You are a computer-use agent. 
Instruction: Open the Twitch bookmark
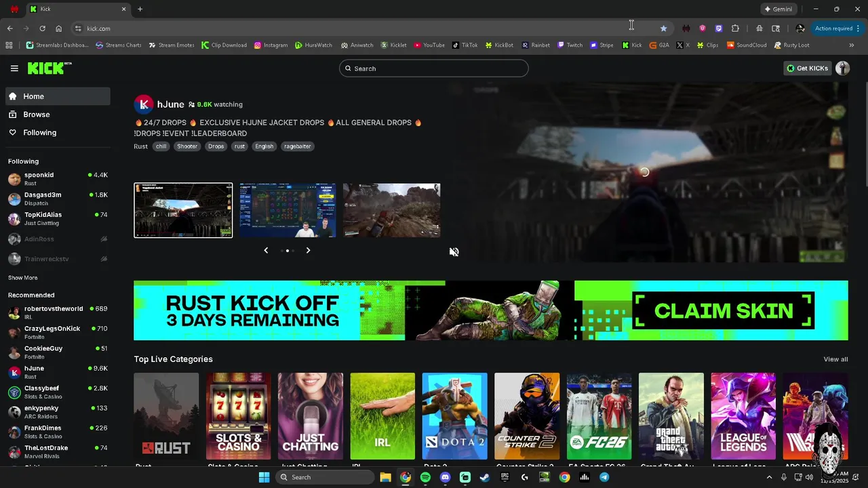570,45
